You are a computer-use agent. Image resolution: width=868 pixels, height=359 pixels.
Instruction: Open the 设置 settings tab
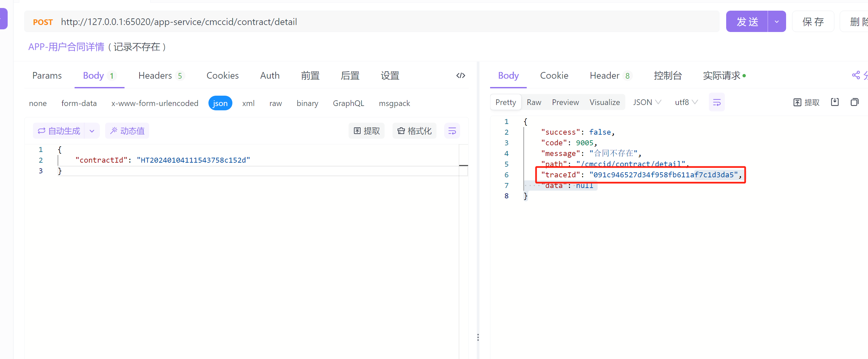[390, 75]
